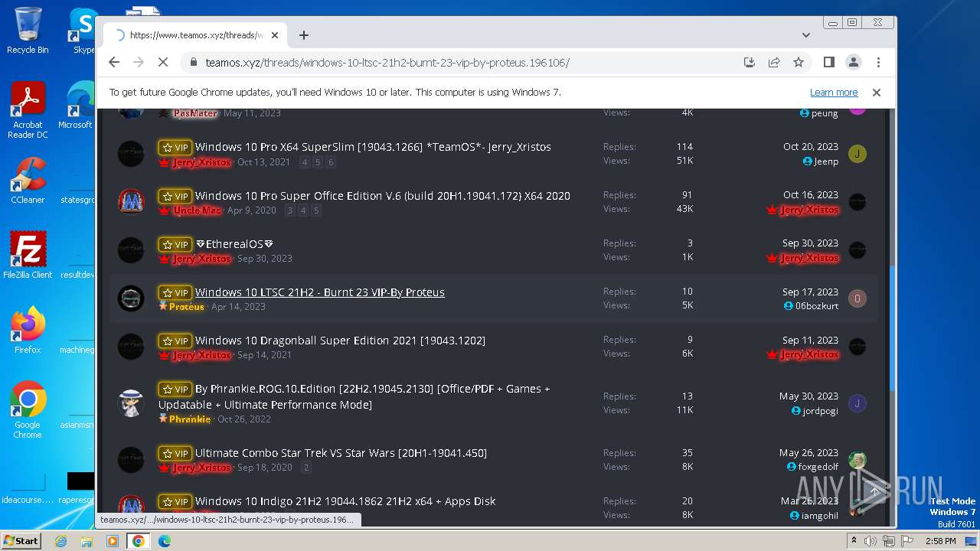
Task: Open Windows 10 Dragonball Super Edition thread
Action: click(340, 341)
